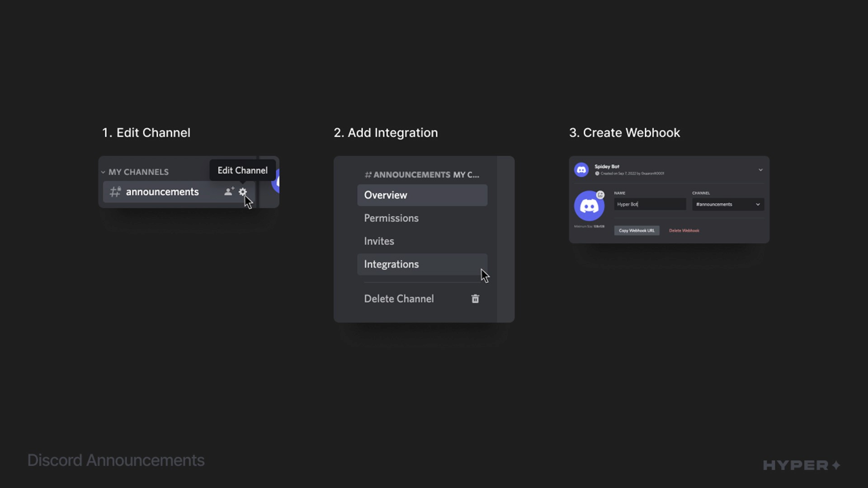The width and height of the screenshot is (868, 488).
Task: Click Spidey Bot's Discord avatar icon
Action: 581,169
